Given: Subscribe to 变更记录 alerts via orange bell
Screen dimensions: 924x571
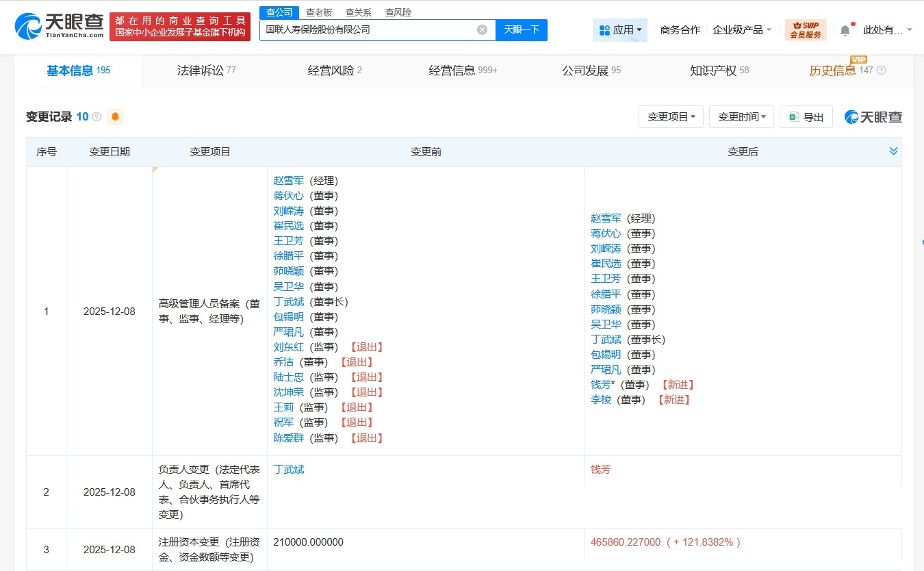Looking at the screenshot, I should (x=115, y=116).
